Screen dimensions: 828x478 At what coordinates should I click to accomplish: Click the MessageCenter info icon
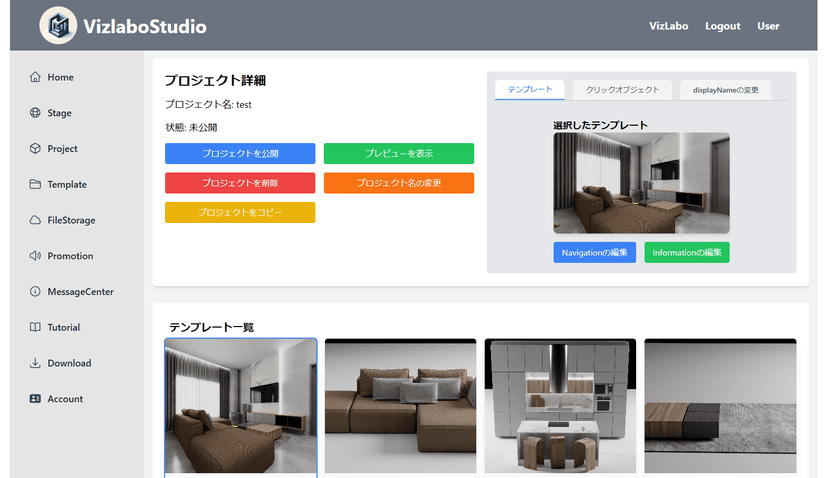(x=35, y=292)
